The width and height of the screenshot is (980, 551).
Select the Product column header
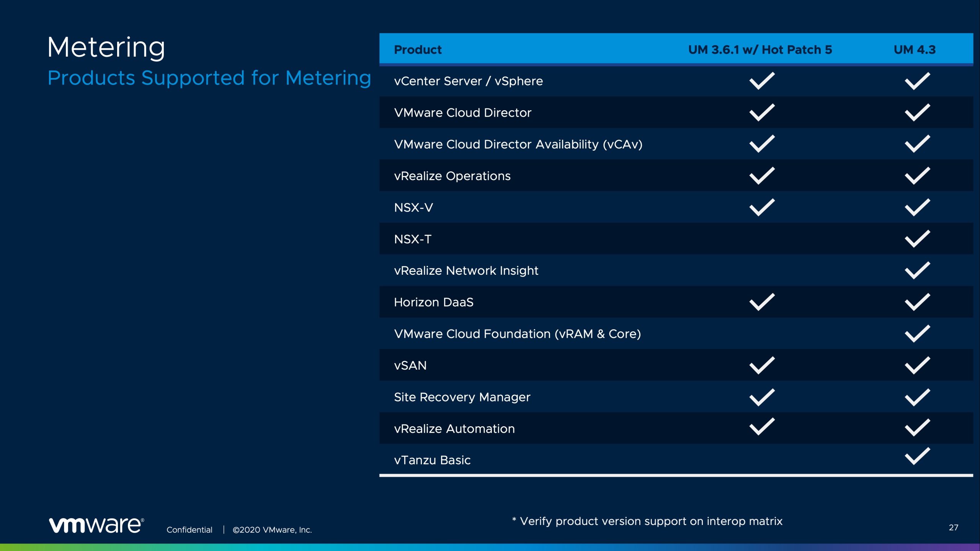coord(418,50)
